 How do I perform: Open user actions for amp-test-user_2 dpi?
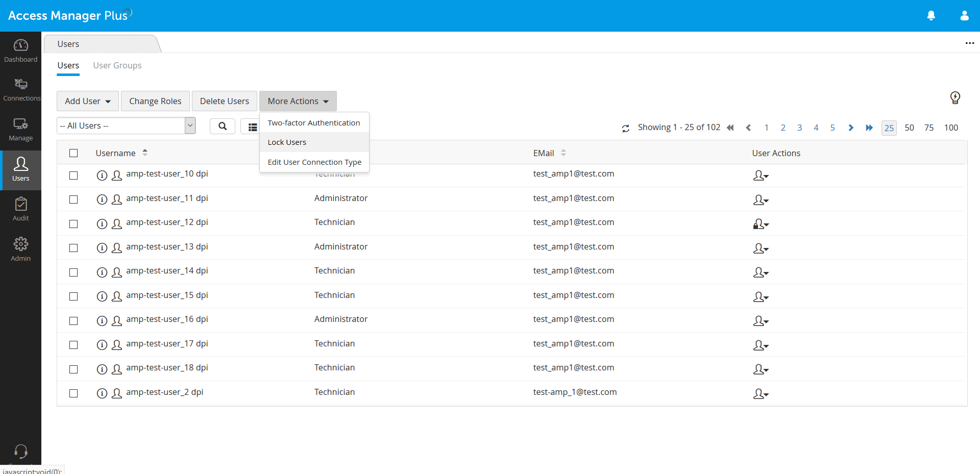tap(761, 394)
